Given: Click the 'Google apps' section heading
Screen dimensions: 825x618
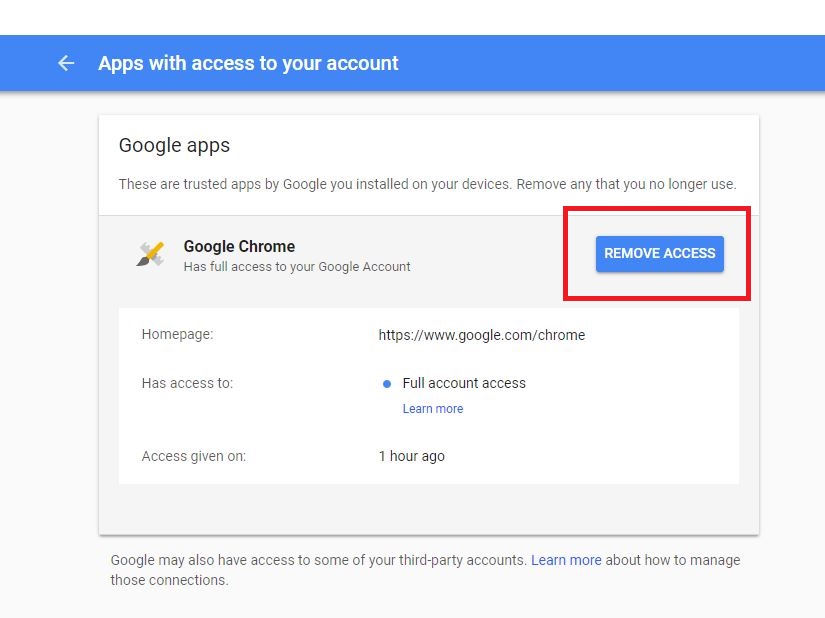Looking at the screenshot, I should [174, 145].
